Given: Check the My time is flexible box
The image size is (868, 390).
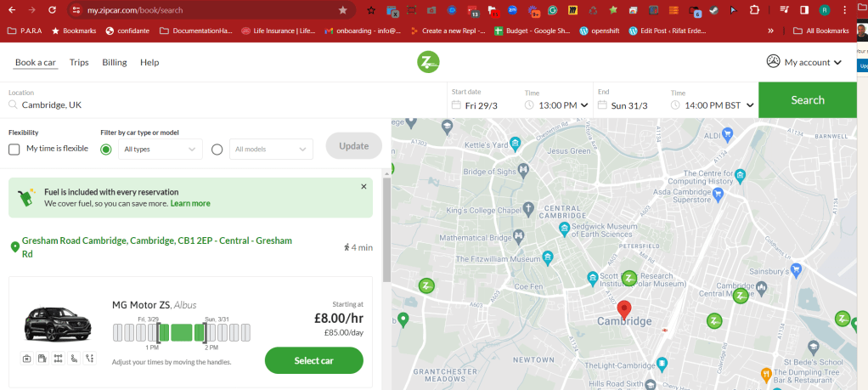Looking at the screenshot, I should coord(14,149).
